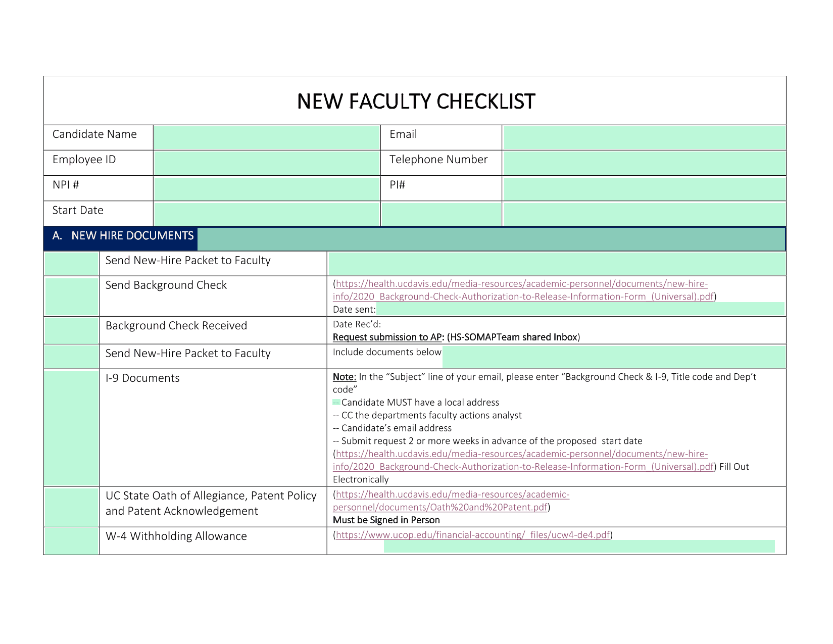The width and height of the screenshot is (833, 644).
Task: Check the Send Background Check box
Action: tap(71, 296)
